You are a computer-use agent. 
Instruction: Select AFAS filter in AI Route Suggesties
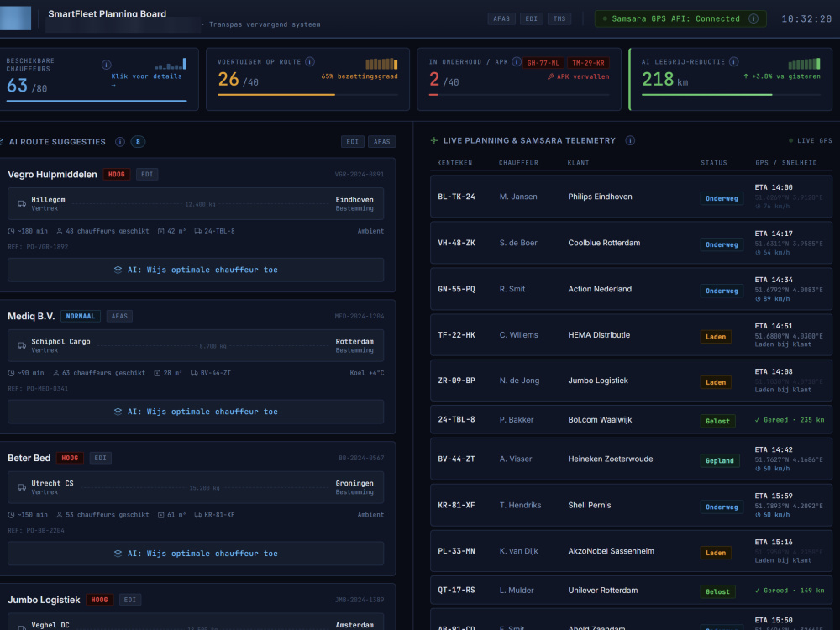[382, 142]
